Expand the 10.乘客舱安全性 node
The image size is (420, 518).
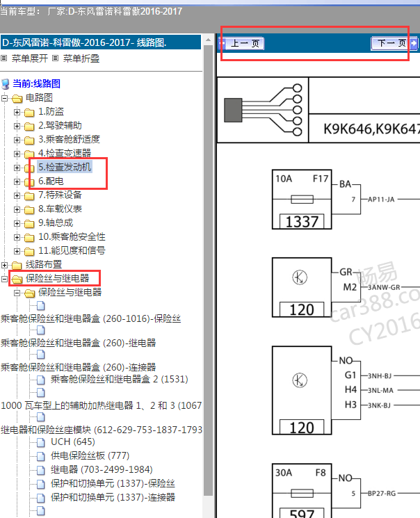tap(17, 237)
